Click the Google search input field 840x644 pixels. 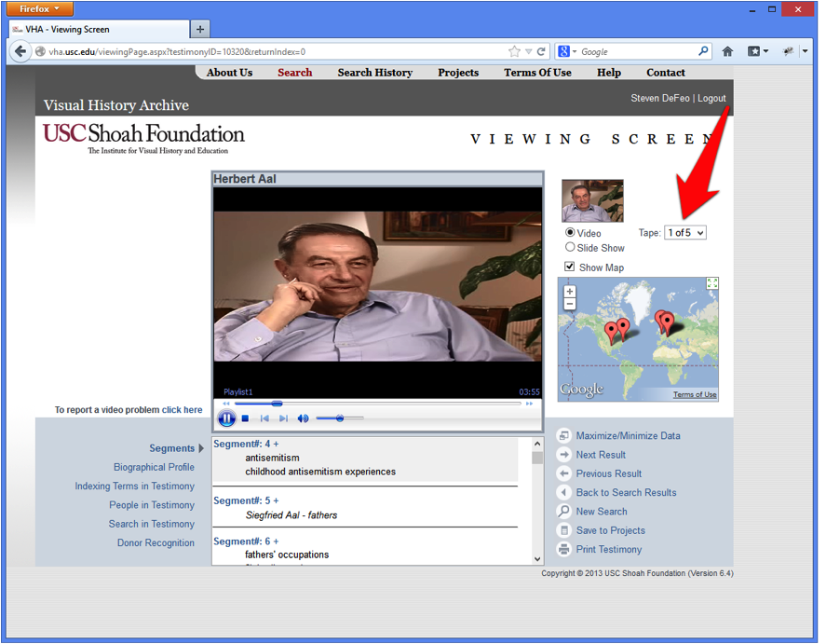638,51
